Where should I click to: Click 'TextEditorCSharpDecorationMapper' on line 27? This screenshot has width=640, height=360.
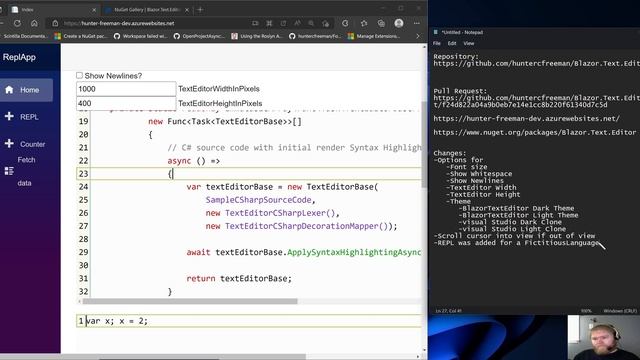click(x=302, y=226)
